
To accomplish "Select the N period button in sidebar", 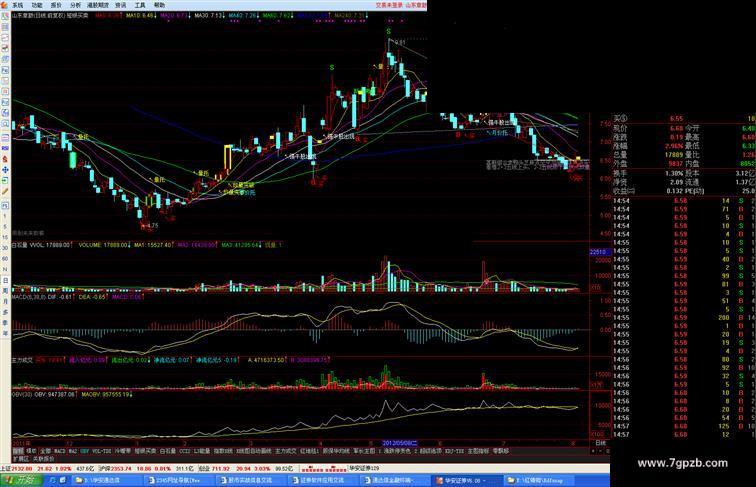I will click(5, 269).
